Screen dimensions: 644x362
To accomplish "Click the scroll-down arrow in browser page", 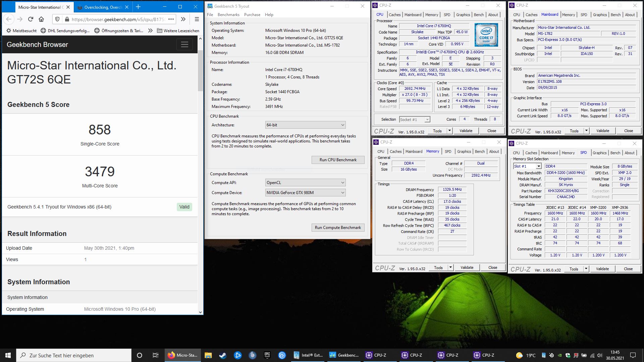I will 200,312.
